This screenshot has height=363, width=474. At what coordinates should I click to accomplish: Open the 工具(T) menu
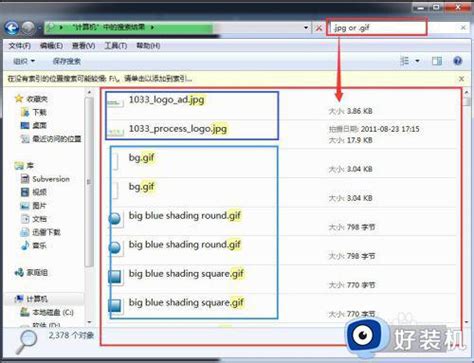pyautogui.click(x=116, y=46)
